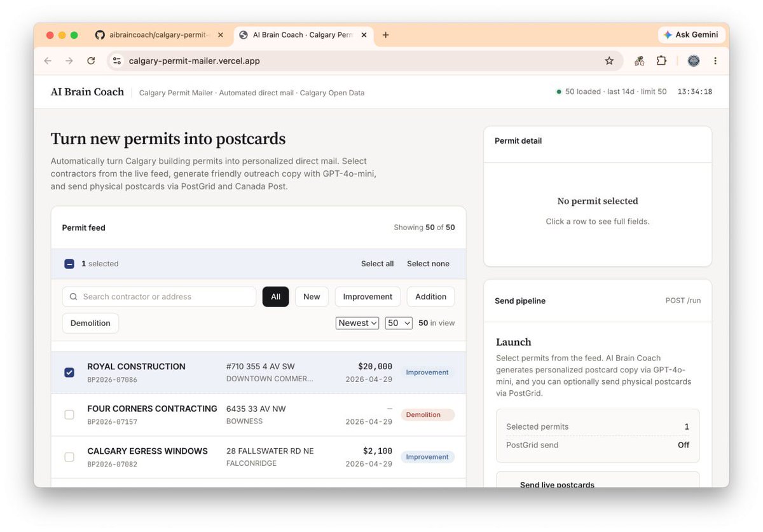Click permit number BP2026-07082
The height and width of the screenshot is (532, 763).
[x=112, y=464]
